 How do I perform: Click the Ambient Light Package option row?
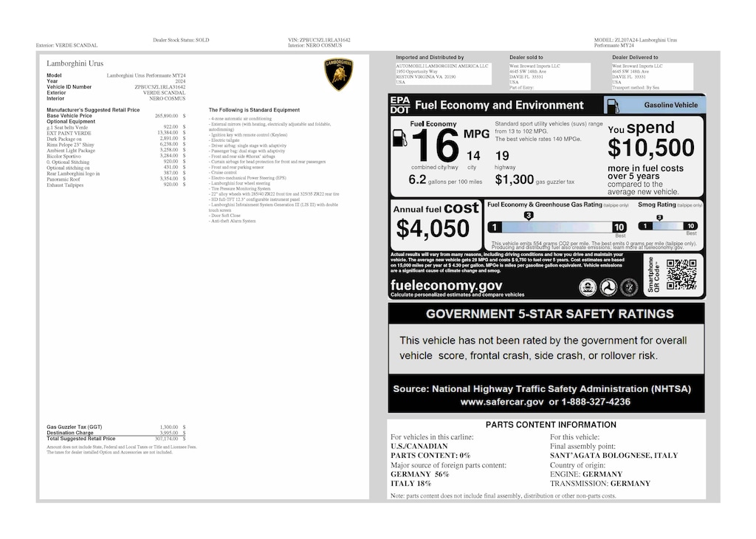click(116, 151)
